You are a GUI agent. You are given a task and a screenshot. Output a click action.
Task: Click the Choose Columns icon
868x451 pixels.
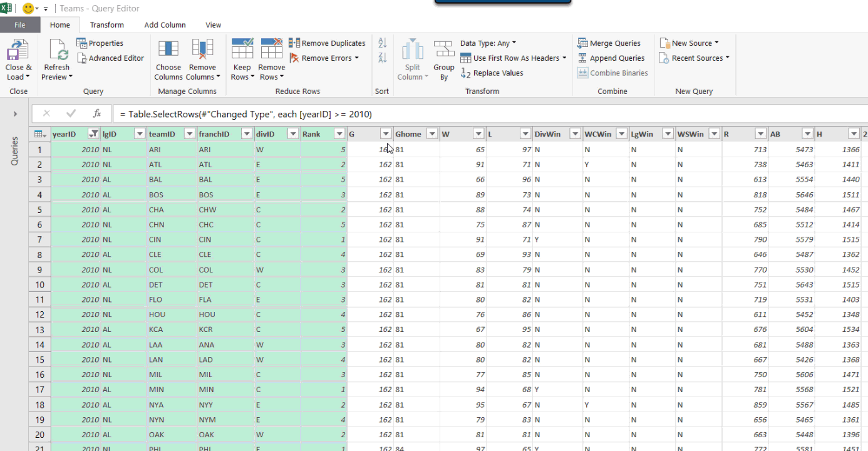[168, 50]
